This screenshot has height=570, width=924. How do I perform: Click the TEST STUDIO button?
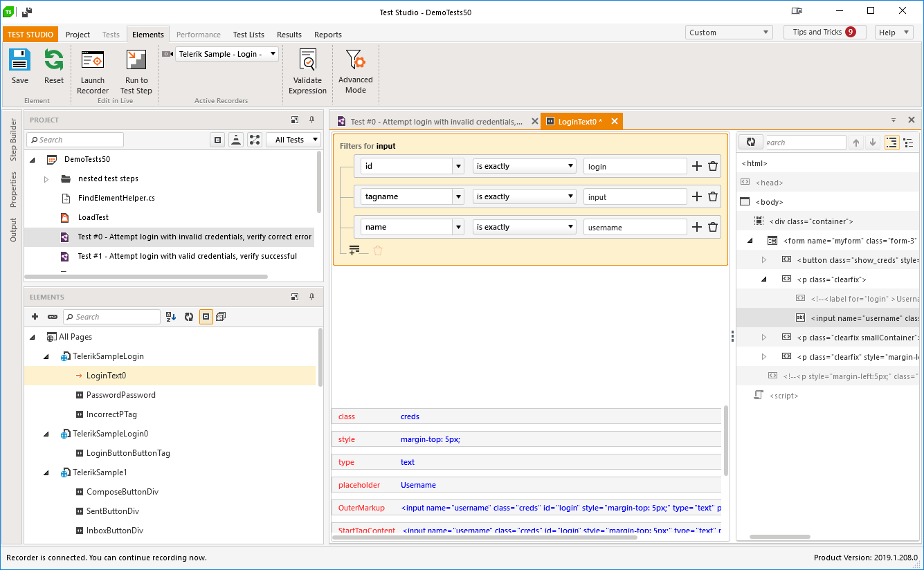click(x=30, y=35)
